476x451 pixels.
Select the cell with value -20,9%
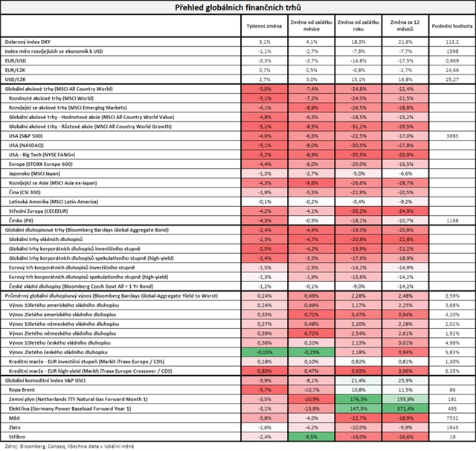pos(309,399)
